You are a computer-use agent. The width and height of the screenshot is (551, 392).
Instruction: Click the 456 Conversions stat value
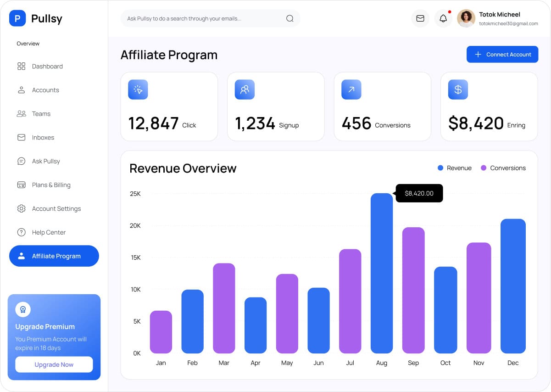[356, 123]
